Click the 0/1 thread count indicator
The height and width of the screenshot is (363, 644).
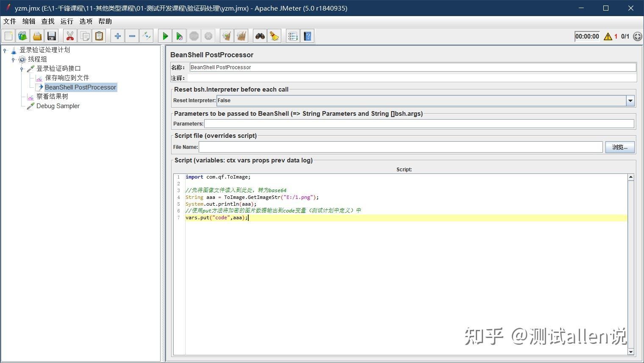click(x=625, y=36)
